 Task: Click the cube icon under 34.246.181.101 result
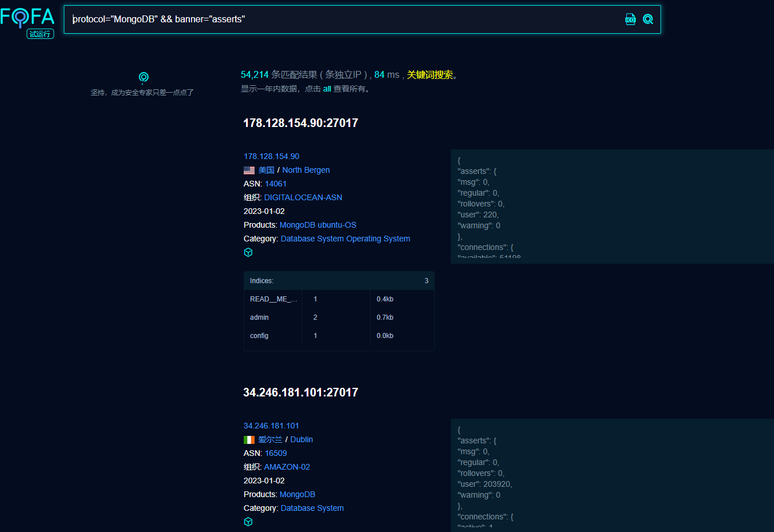[248, 522]
